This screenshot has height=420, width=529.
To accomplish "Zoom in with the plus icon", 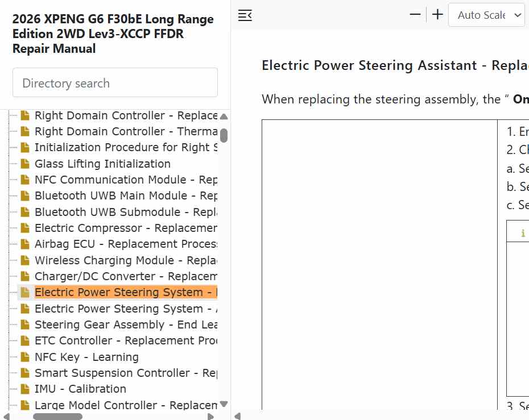I will [x=437, y=15].
